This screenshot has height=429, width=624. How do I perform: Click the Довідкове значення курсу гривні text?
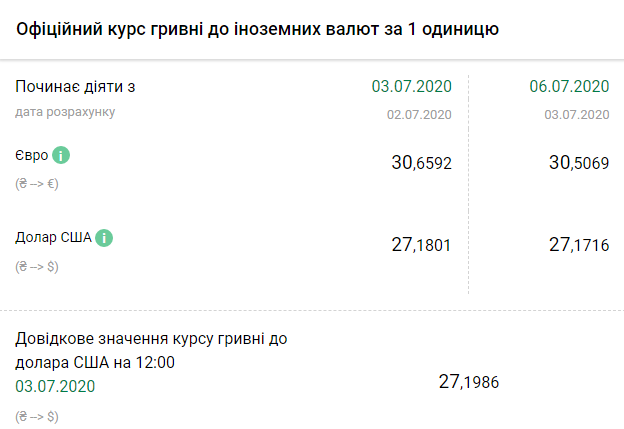[x=151, y=339]
